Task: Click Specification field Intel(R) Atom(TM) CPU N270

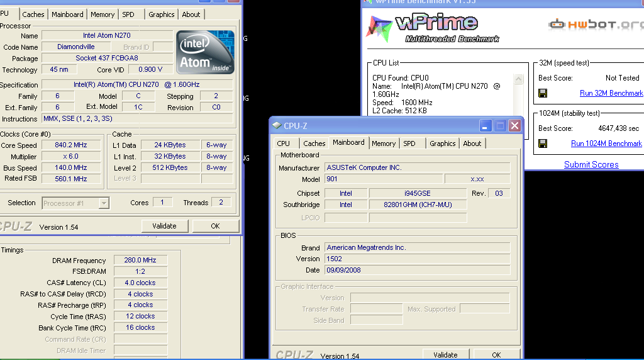Action: click(138, 84)
